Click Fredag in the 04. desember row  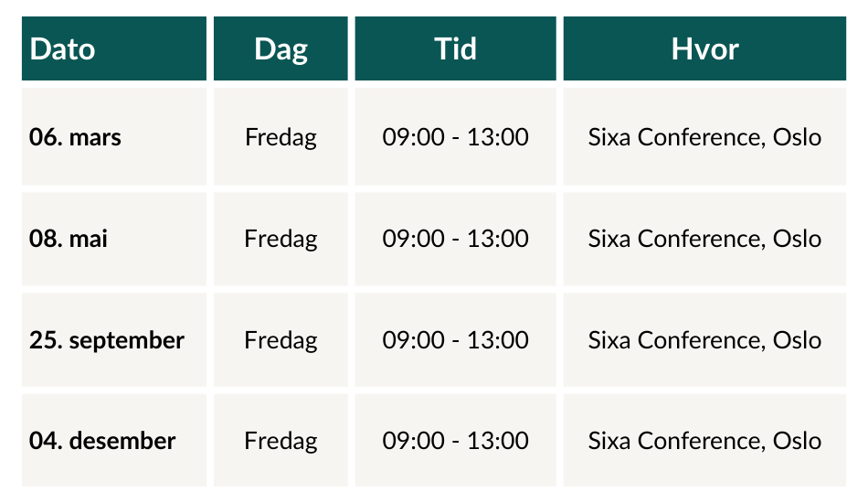pyautogui.click(x=281, y=441)
